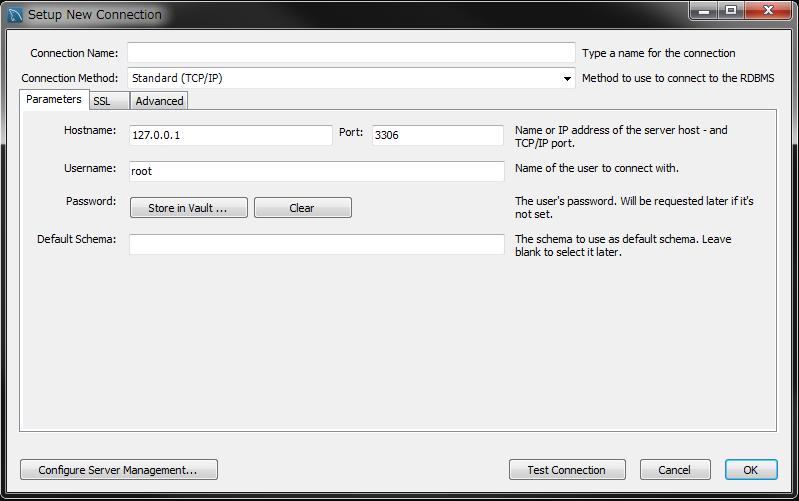The height and width of the screenshot is (501, 799).
Task: Click the MySQL Workbench dolphin title icon
Action: (15, 15)
